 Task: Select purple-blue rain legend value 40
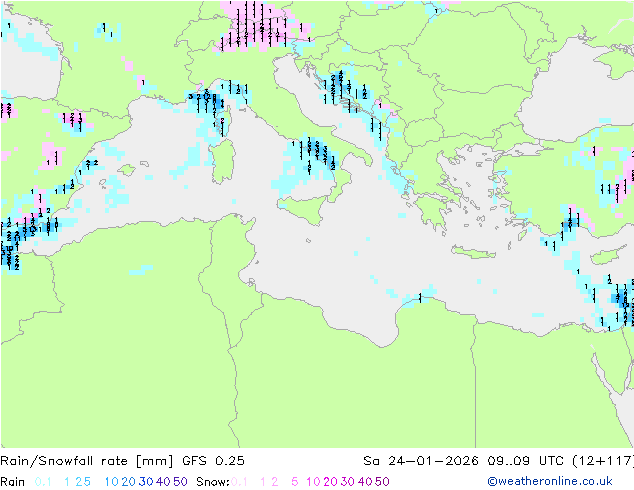pyautogui.click(x=163, y=482)
